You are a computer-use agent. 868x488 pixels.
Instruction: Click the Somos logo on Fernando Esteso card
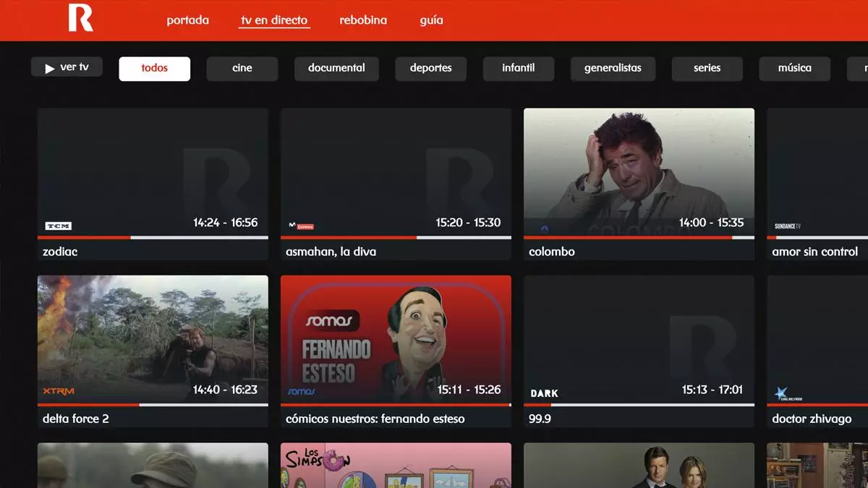click(x=302, y=391)
